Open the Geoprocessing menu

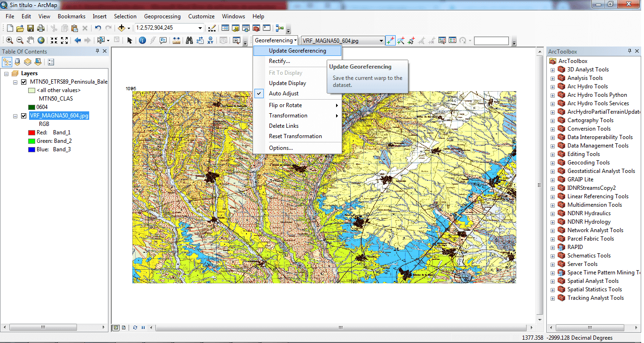click(163, 16)
